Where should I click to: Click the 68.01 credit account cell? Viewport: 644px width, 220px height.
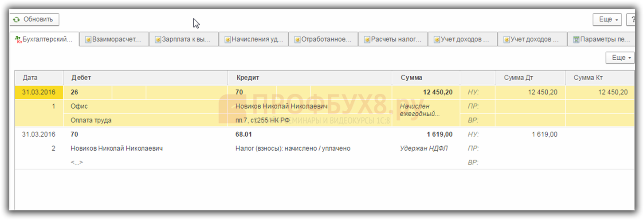click(x=244, y=134)
